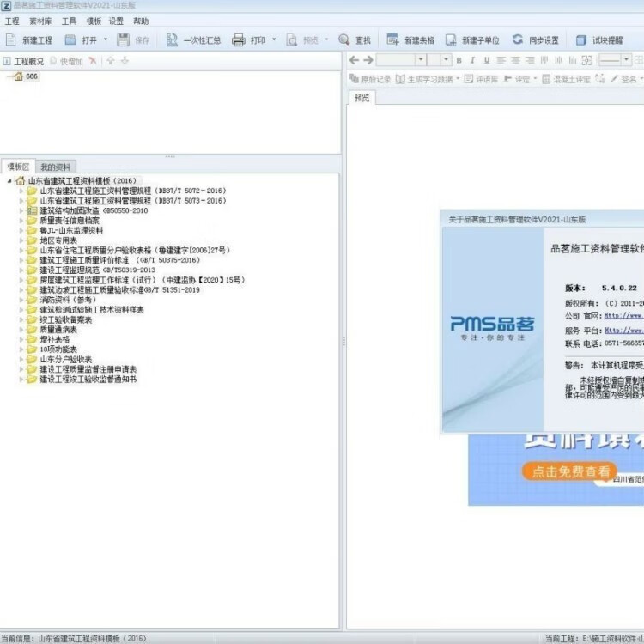The image size is (644, 644).
Task: Open the 帮助 menu
Action: point(141,21)
